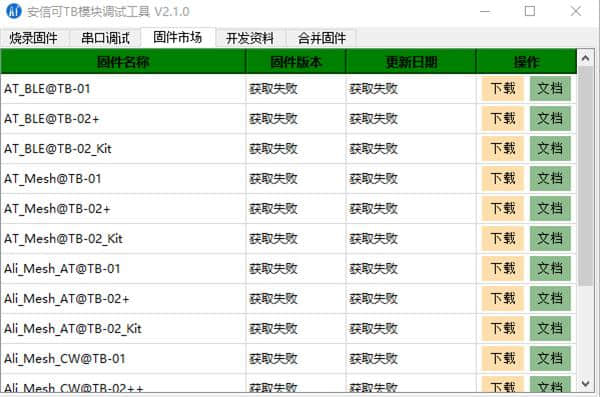Download the AT_BLE@TB-02+ firmware

click(x=502, y=119)
